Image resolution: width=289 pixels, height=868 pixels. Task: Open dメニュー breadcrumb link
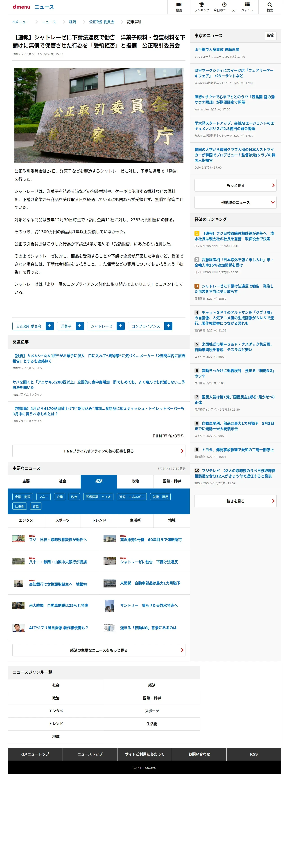[x=20, y=22]
